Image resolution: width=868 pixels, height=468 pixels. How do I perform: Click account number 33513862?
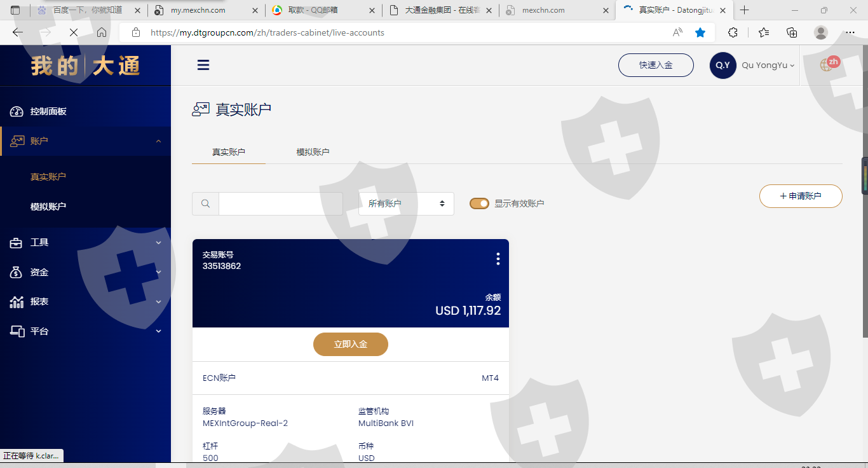point(222,266)
